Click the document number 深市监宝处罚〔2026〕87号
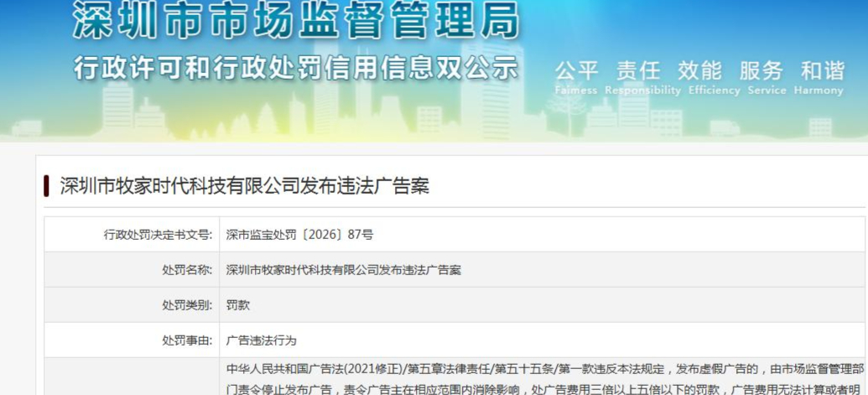The width and height of the screenshot is (868, 395). [x=299, y=235]
